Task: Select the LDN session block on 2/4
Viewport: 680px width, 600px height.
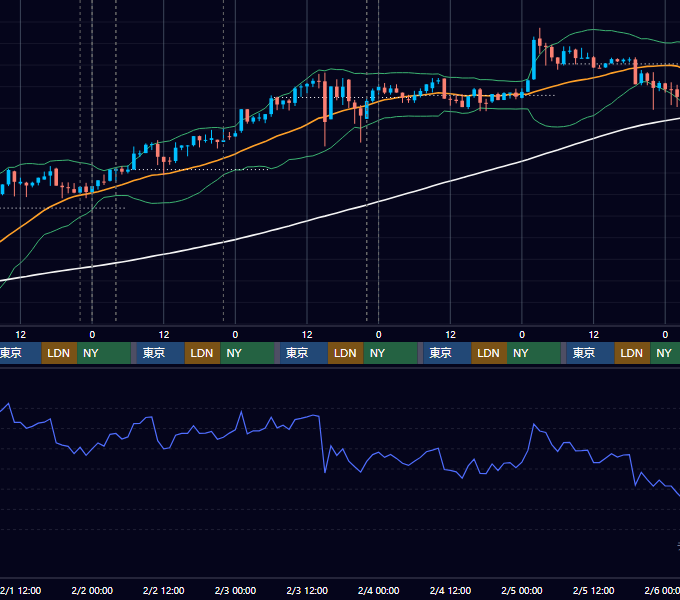Action: [x=489, y=353]
